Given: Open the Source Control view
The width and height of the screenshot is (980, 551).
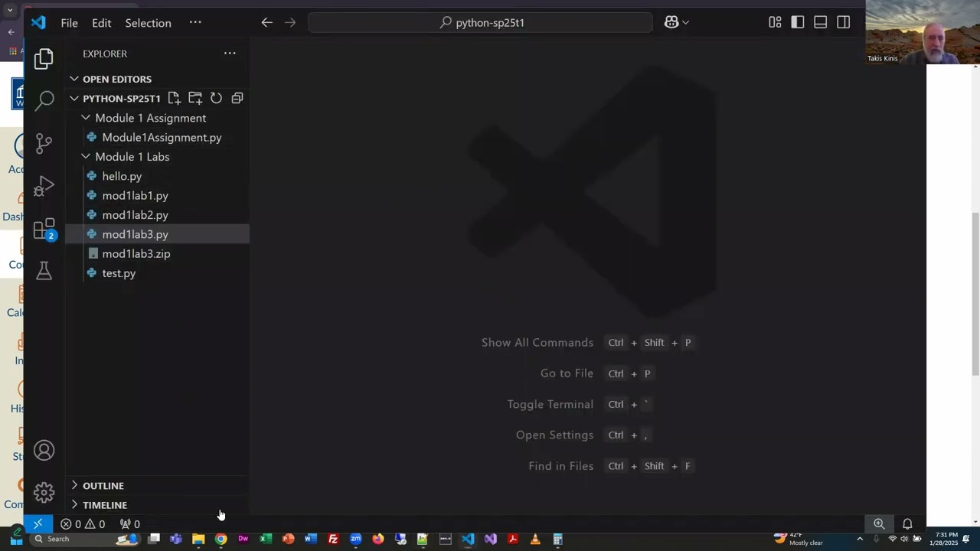Looking at the screenshot, I should [x=44, y=143].
